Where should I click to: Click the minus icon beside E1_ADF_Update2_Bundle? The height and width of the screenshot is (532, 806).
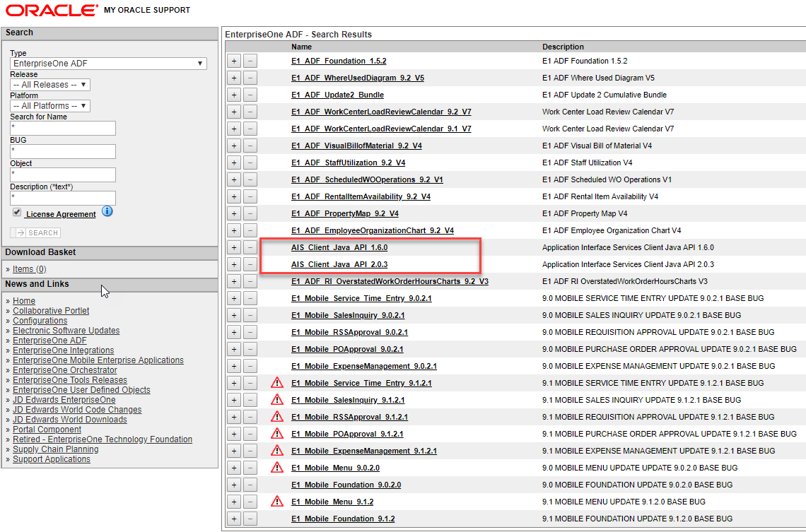(x=250, y=95)
